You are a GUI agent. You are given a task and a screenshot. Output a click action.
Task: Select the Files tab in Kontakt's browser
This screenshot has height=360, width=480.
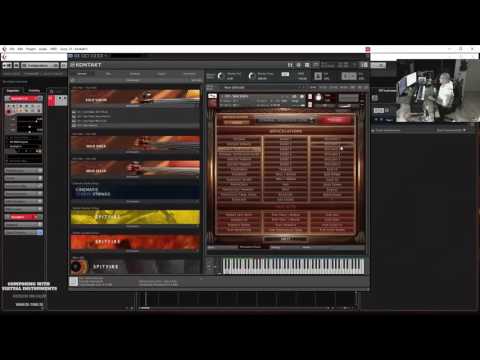coord(108,74)
